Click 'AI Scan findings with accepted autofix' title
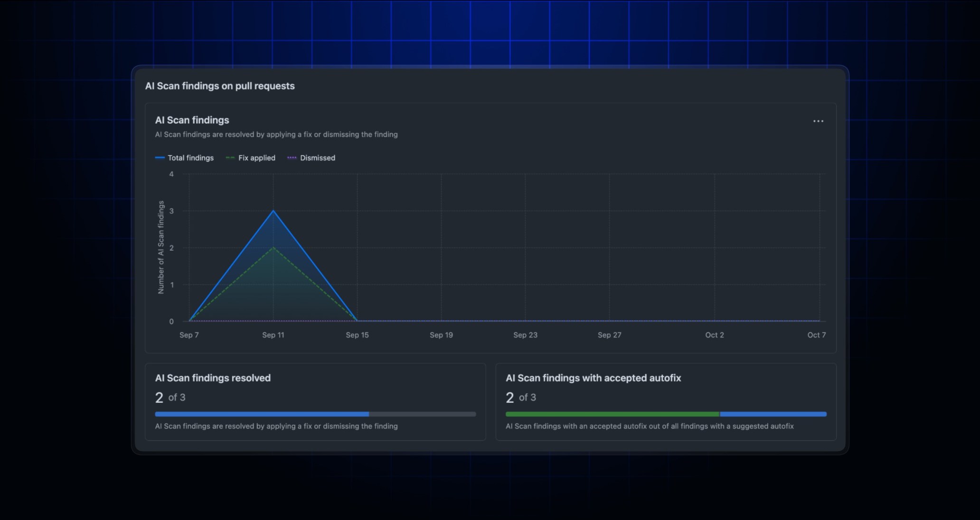 [x=593, y=378]
